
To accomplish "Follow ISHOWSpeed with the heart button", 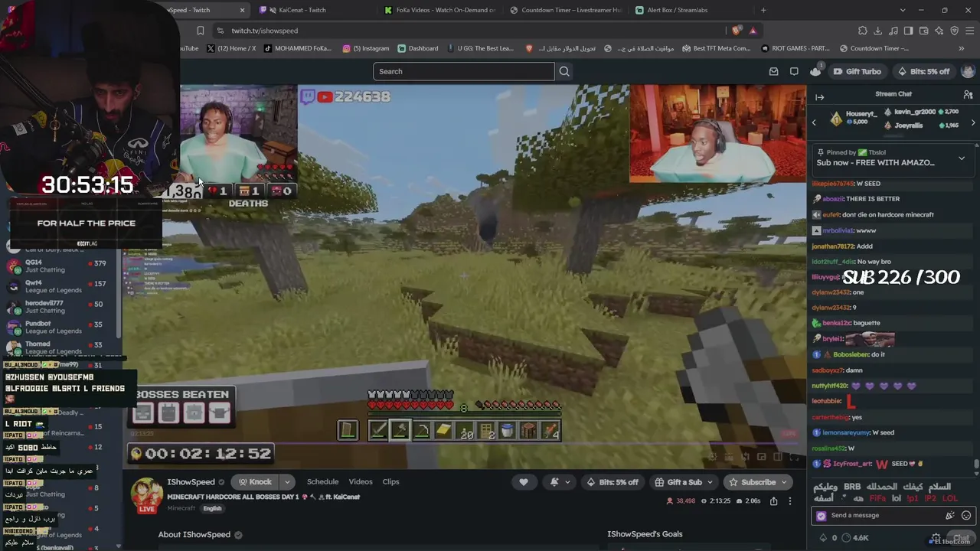I will (x=524, y=482).
